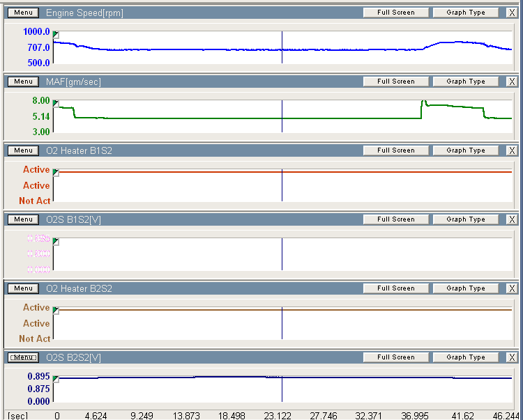This screenshot has width=523, height=420.
Task: Open the MAF panel Menu
Action: [23, 81]
